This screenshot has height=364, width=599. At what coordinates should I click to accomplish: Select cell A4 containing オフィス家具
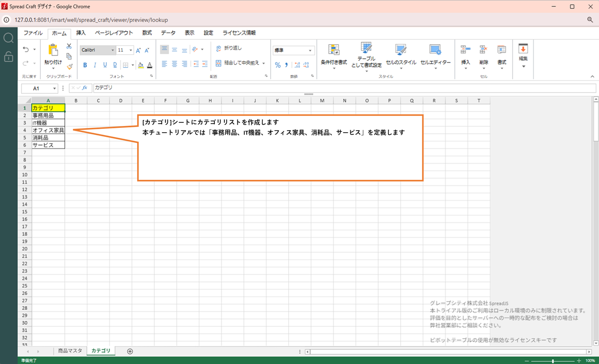coord(48,130)
